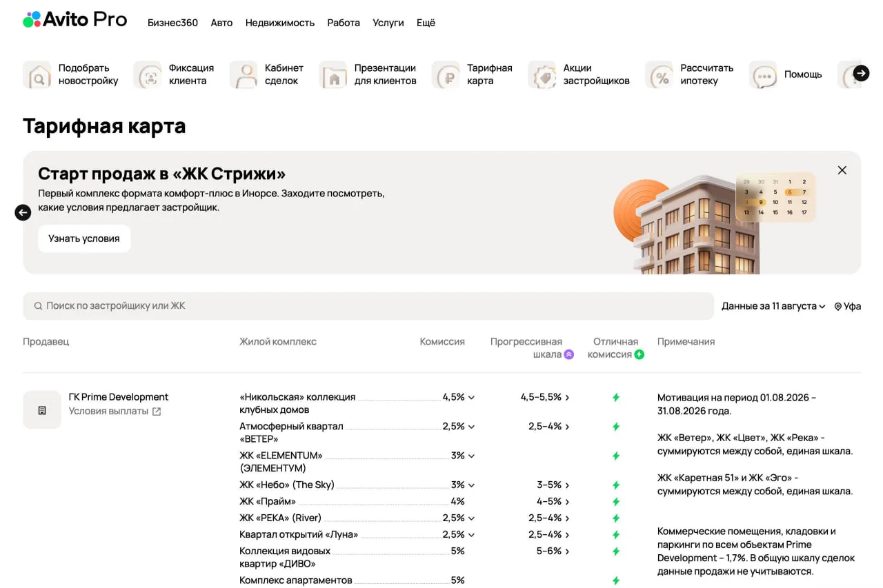Open the Рассчитать ипотеку percent icon
Image resolution: width=883 pixels, height=588 pixels.
click(659, 74)
